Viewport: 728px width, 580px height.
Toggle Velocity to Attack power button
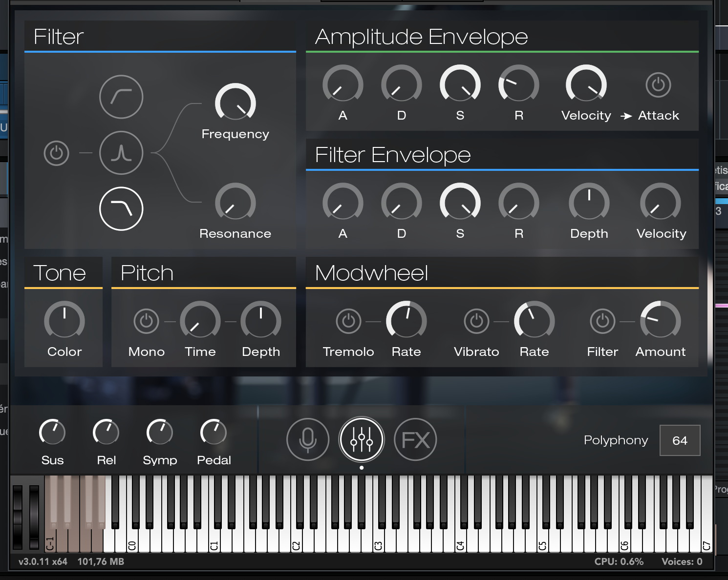[658, 85]
